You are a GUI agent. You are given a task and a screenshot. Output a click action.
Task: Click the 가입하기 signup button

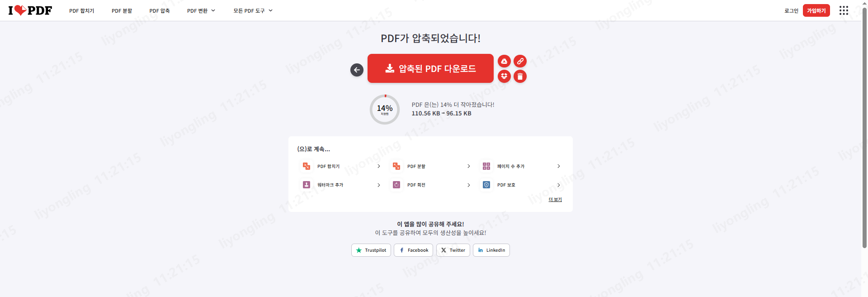(816, 10)
